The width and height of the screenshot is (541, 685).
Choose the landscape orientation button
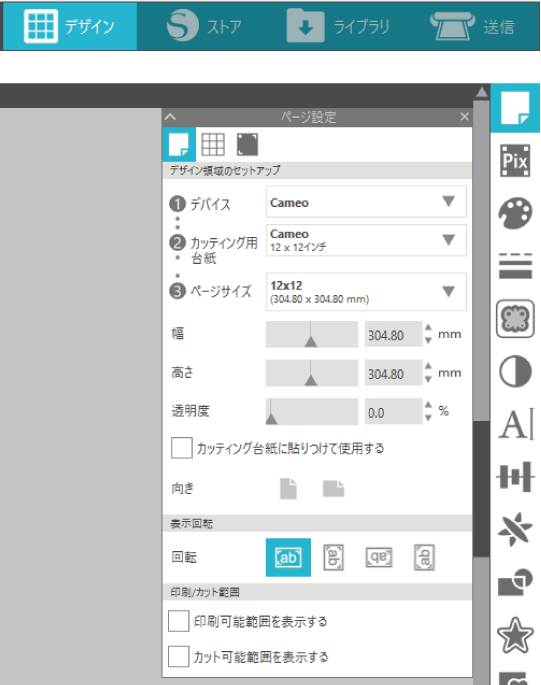333,488
